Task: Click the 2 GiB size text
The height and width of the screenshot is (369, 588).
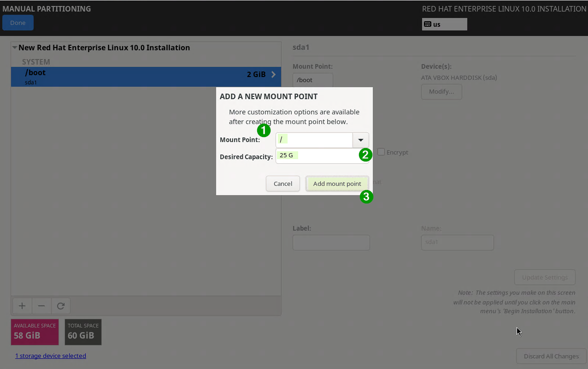Action: [x=256, y=74]
